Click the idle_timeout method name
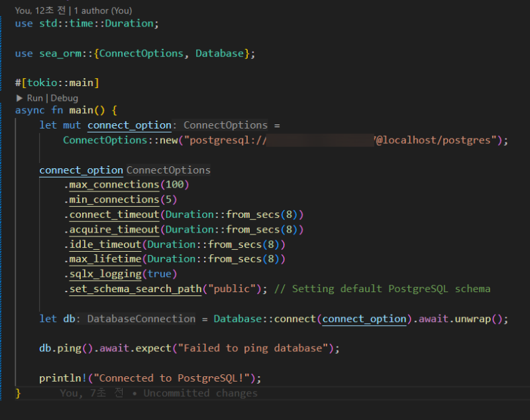Screen dimensions: 530x420 coord(105,244)
